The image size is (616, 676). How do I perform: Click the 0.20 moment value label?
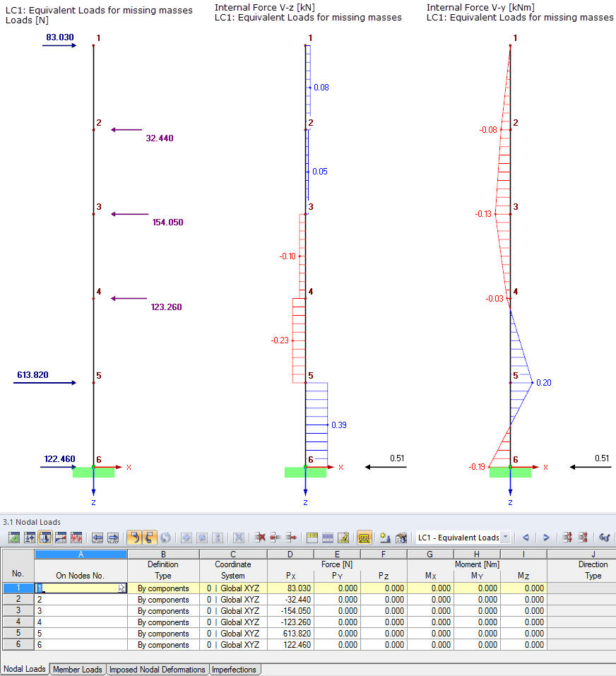pyautogui.click(x=543, y=383)
